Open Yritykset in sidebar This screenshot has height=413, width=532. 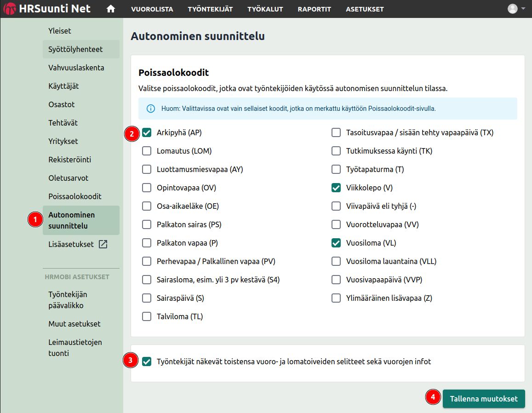[x=81, y=141]
